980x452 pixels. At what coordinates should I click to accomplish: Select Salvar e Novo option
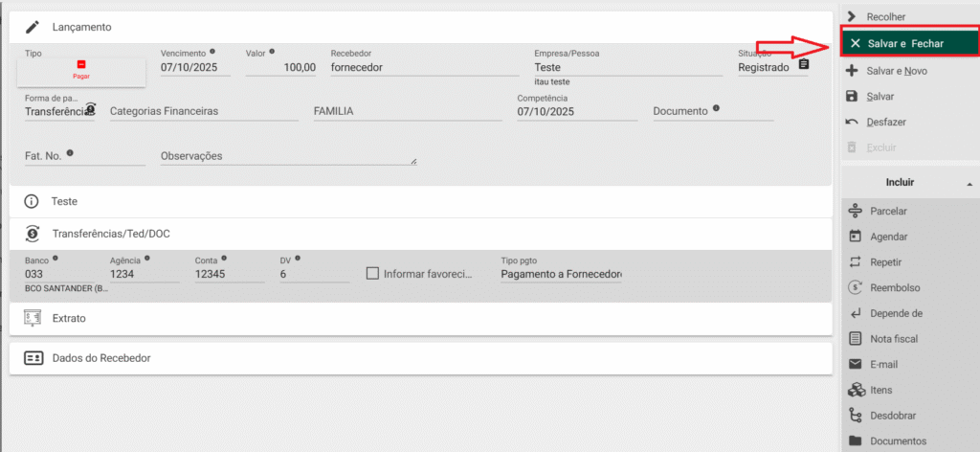coord(896,71)
